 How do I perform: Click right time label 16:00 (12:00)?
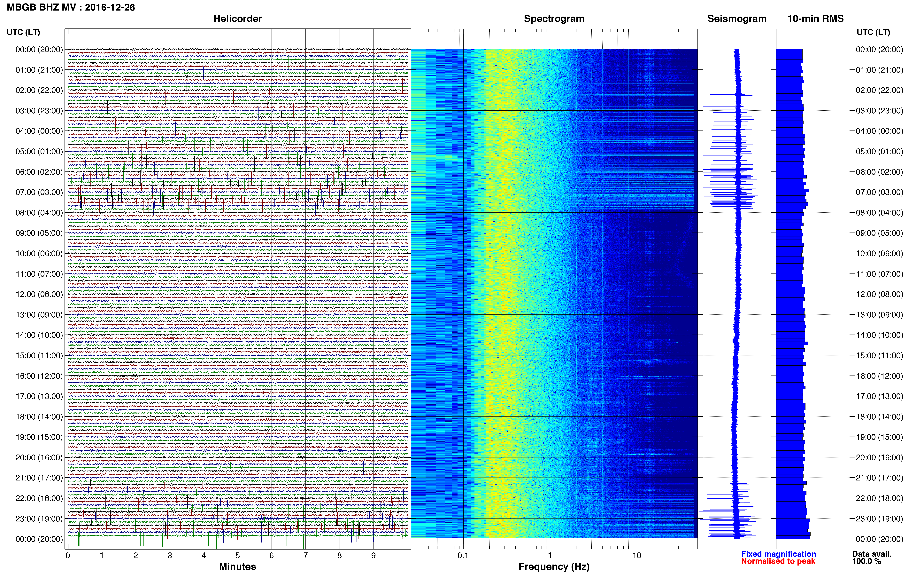pos(879,376)
